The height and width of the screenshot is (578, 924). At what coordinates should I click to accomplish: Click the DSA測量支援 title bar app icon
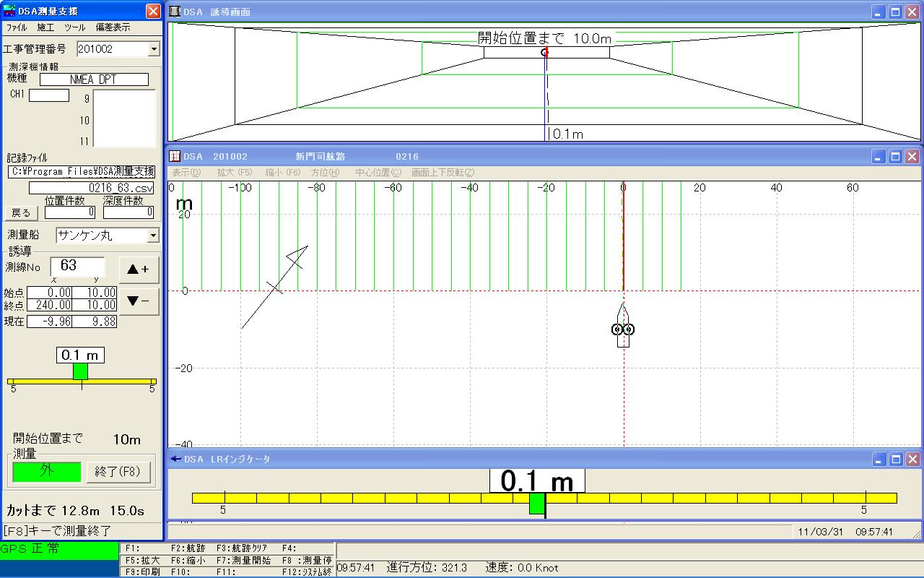pos(10,11)
